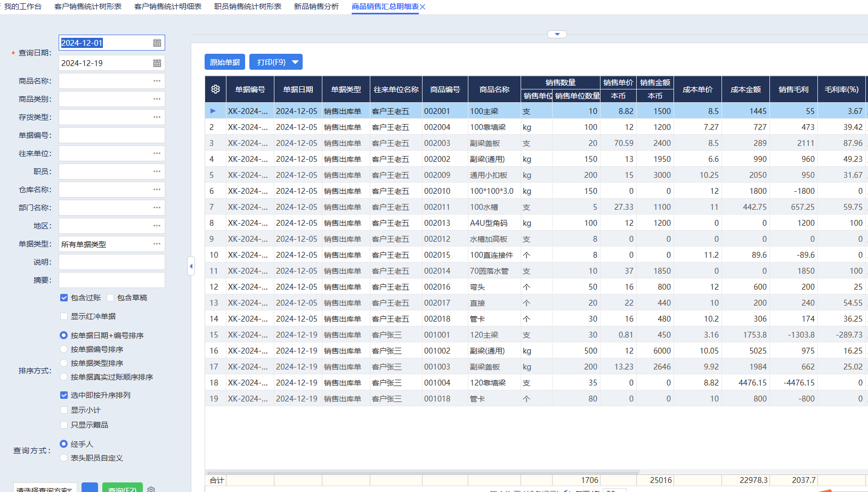Close the 商品销售汇总明细表 tab

[x=423, y=7]
